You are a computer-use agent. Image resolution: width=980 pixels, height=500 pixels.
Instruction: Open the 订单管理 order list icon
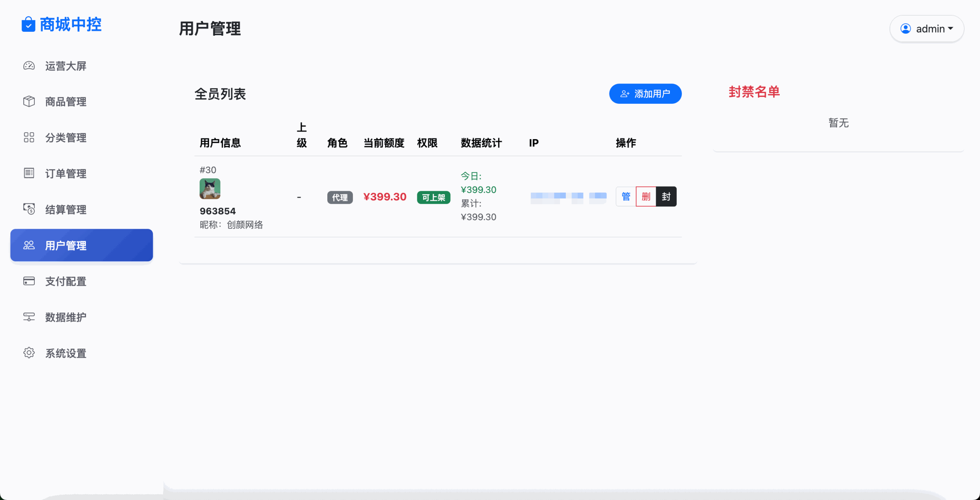[29, 173]
